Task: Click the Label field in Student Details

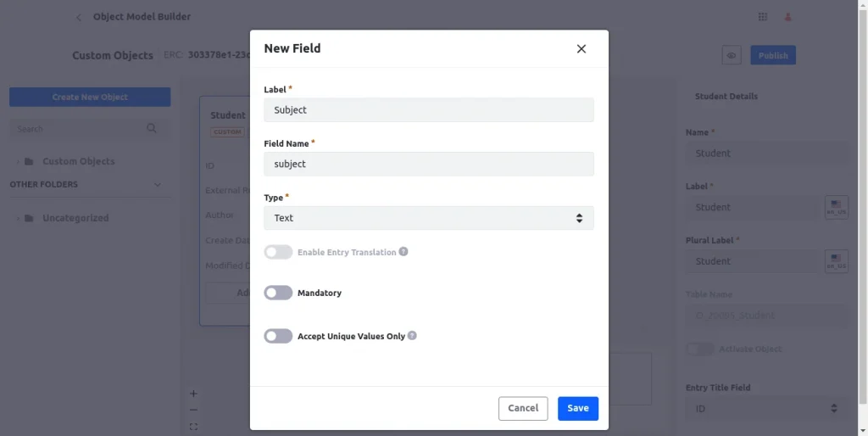Action: 753,207
